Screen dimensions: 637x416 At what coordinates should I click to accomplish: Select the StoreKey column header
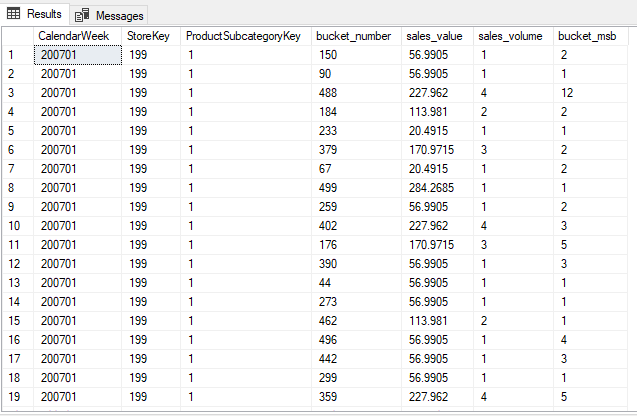pos(151,36)
